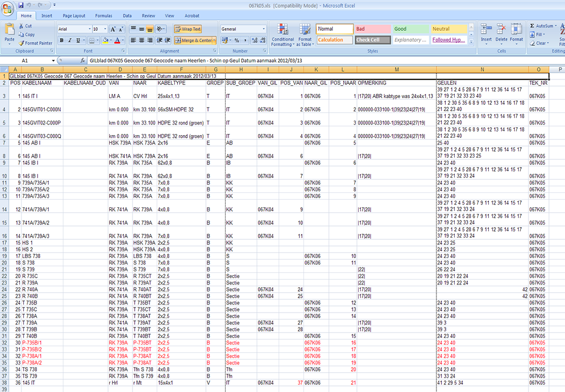
Task: Apply red font color
Action: tap(117, 40)
